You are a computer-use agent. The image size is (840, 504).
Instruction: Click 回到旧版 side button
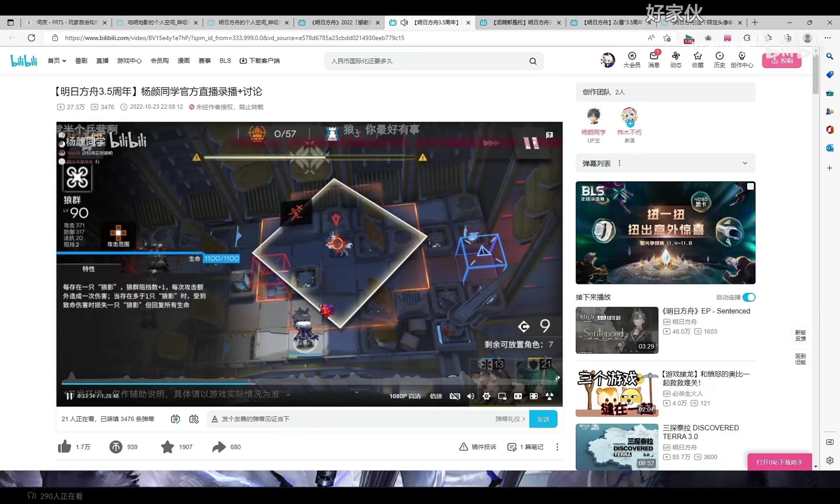point(800,359)
